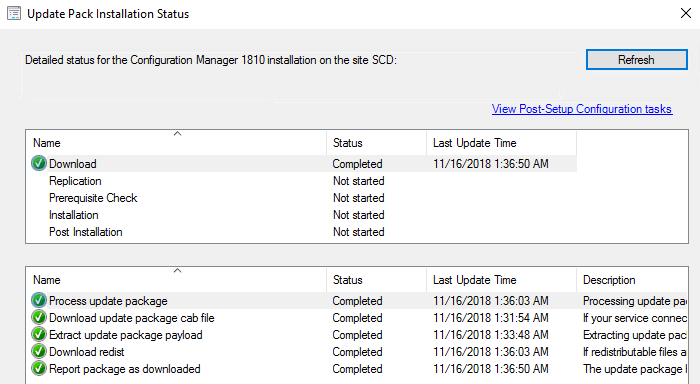Viewport: 700px width, 384px height.
Task: Click Report package timestamp 1:36:50 AM
Action: (491, 369)
